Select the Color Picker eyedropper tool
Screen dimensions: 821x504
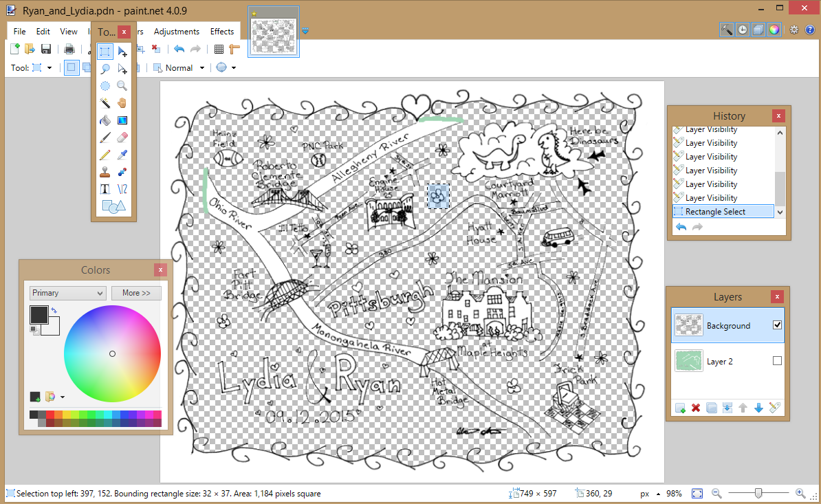[122, 154]
